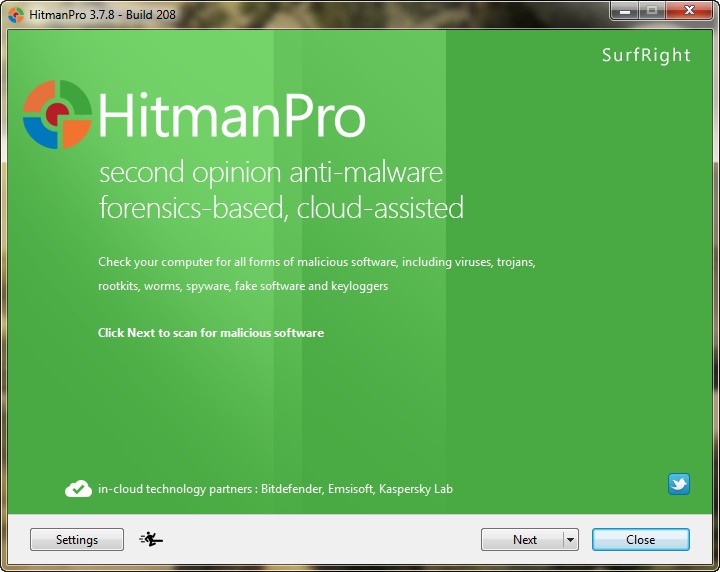Open the Twitter bird icon link
The height and width of the screenshot is (572, 720).
pos(679,484)
